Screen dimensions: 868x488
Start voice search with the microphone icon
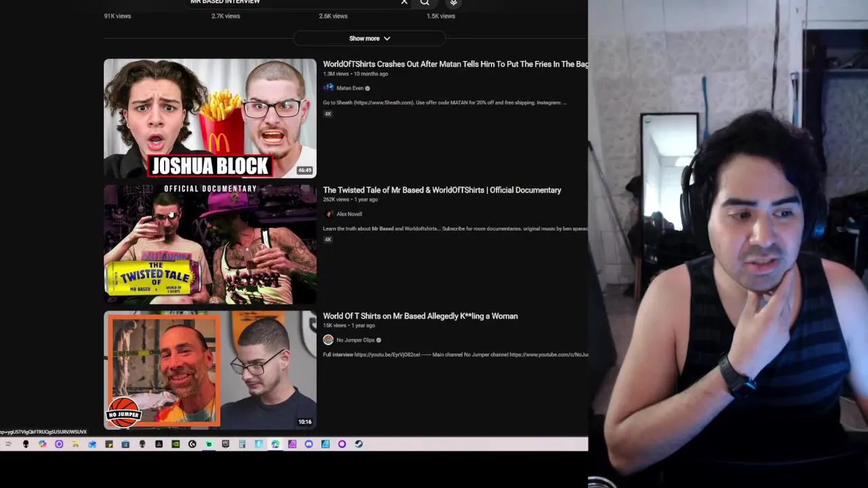click(454, 2)
